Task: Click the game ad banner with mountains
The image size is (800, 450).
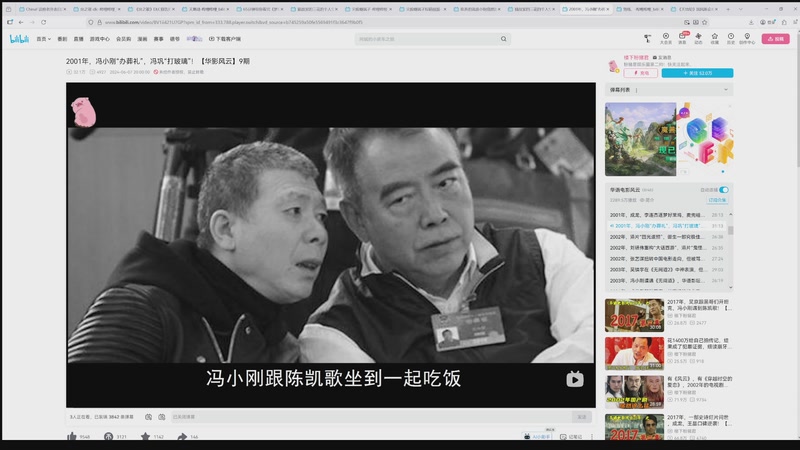Action: click(640, 139)
